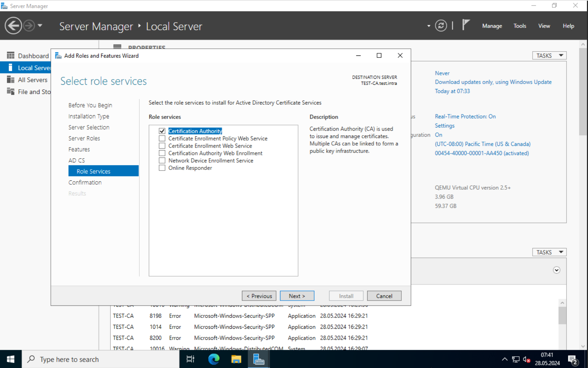This screenshot has height=368, width=588.
Task: Click the Pacific Time time zone link
Action: coord(483,144)
